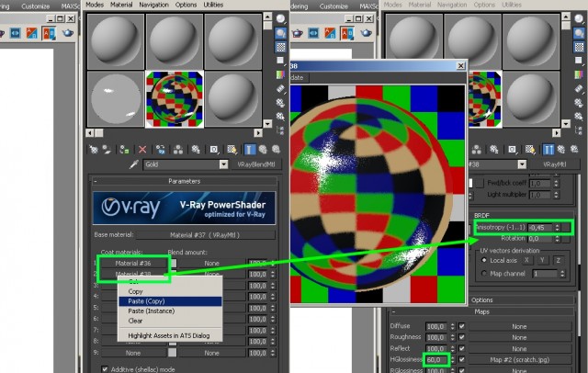
Task: Choose Paste (Instance) from context menu
Action: pos(170,311)
